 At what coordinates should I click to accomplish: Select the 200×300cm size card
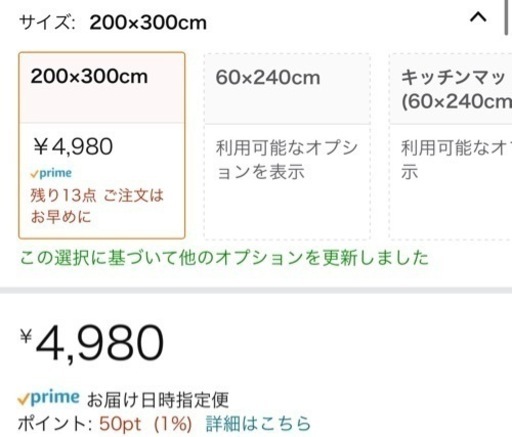pos(102,145)
